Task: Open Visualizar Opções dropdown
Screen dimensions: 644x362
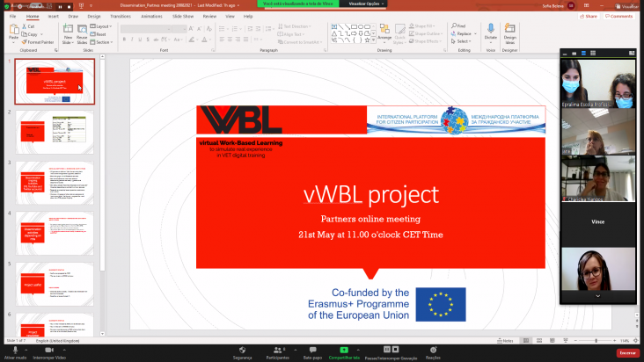Action: tap(366, 4)
